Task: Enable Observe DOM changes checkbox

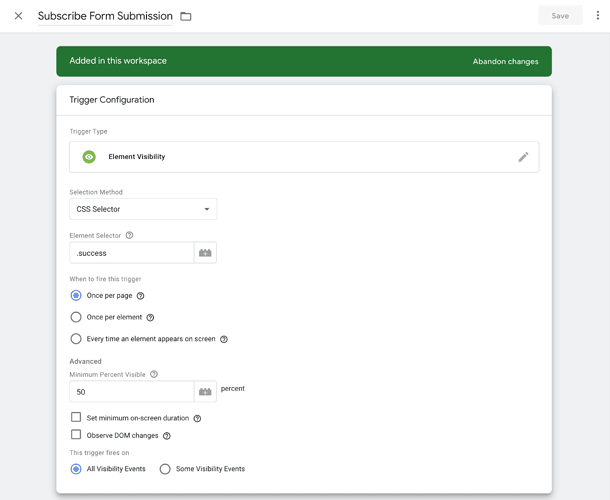Action: point(76,434)
